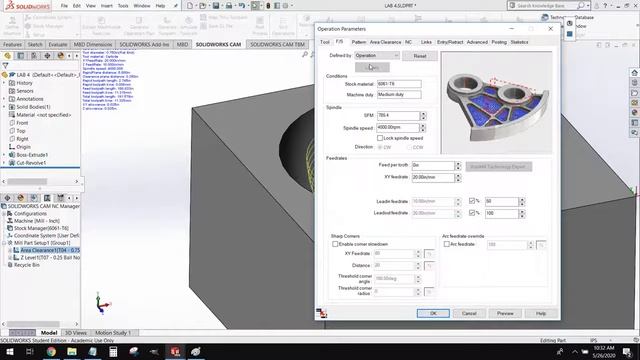The height and width of the screenshot is (360, 640).
Task: Expand the Area Clearance1 operation node
Action: point(10,250)
